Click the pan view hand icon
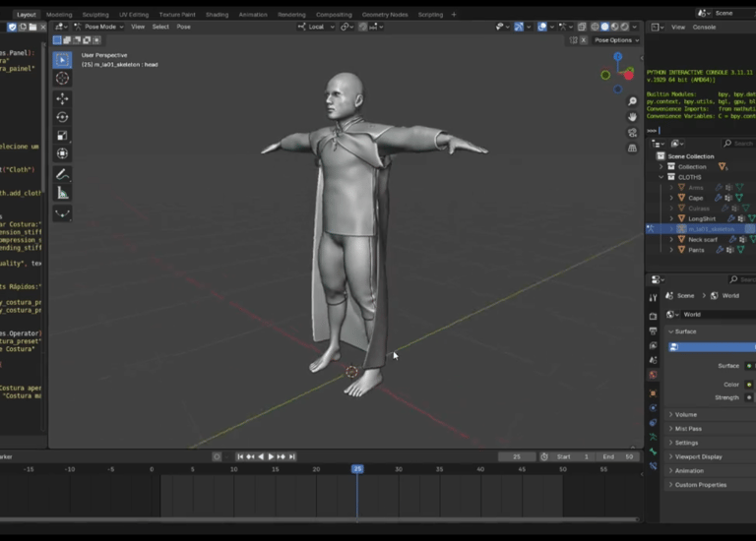The image size is (756, 541). (x=632, y=116)
